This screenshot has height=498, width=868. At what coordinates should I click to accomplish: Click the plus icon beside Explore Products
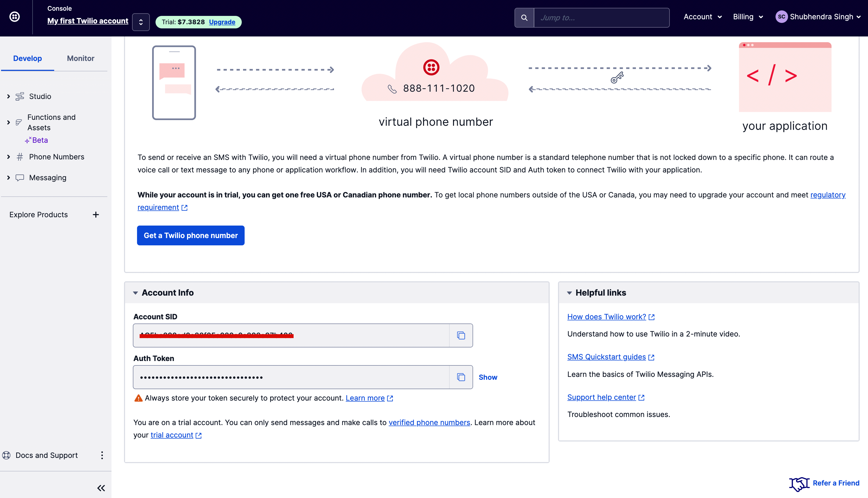pos(96,215)
